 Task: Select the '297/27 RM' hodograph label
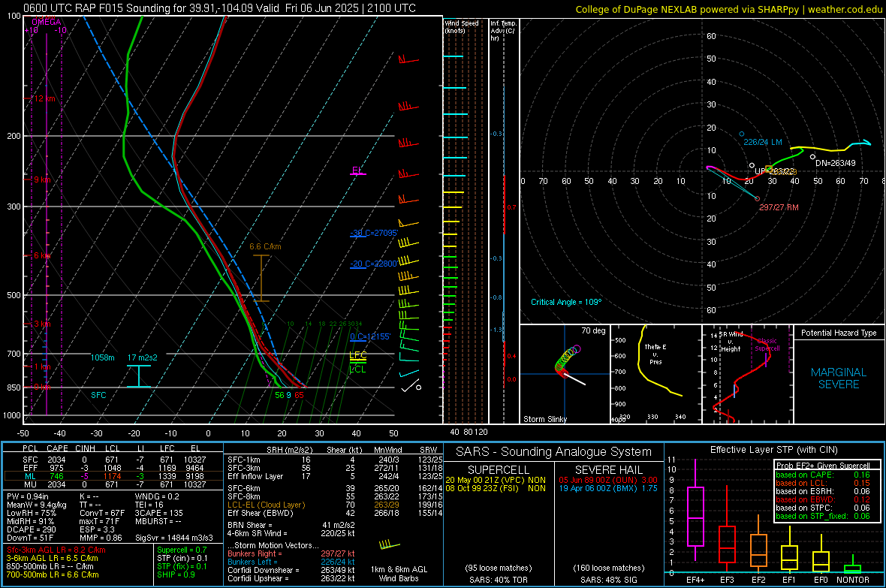(x=779, y=207)
